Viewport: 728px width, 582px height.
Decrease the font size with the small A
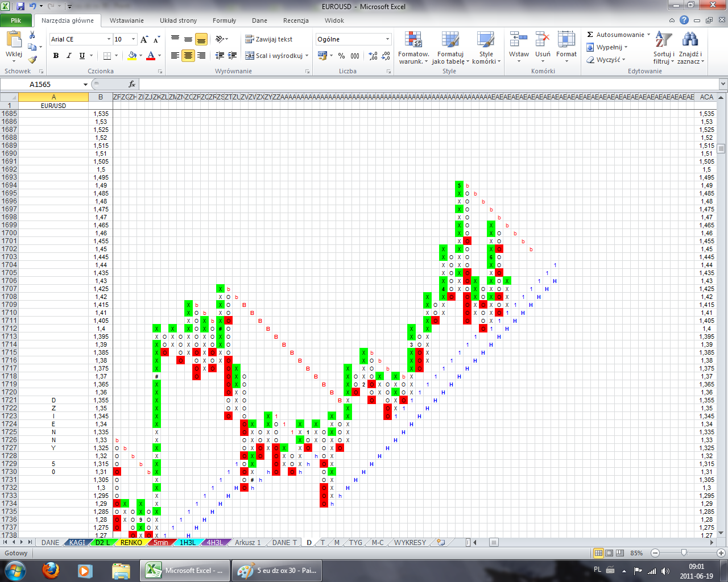click(x=156, y=39)
